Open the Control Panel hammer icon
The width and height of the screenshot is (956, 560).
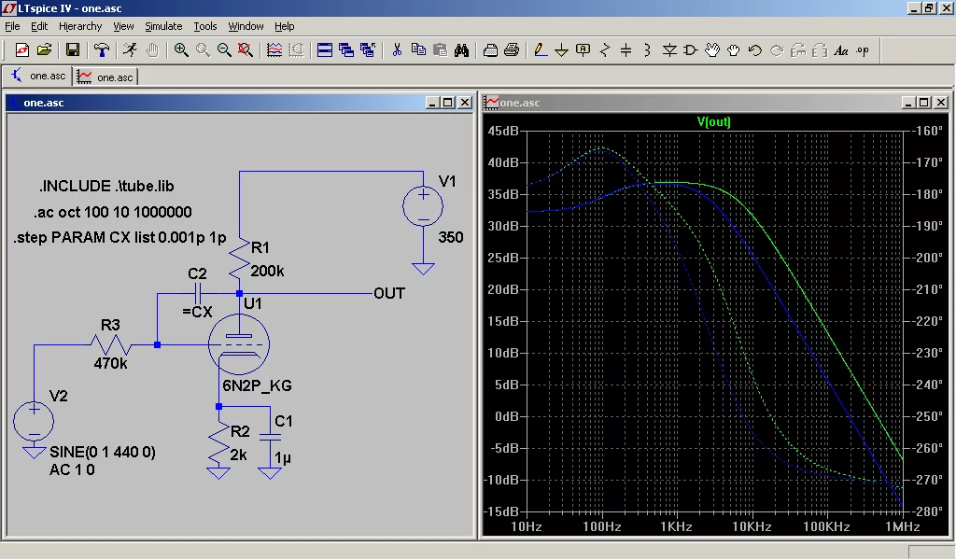coord(102,50)
